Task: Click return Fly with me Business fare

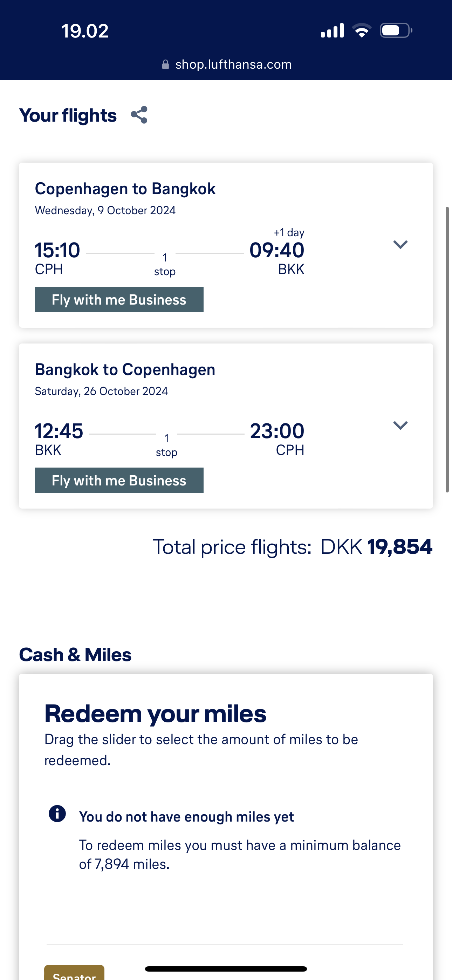Action: point(119,480)
